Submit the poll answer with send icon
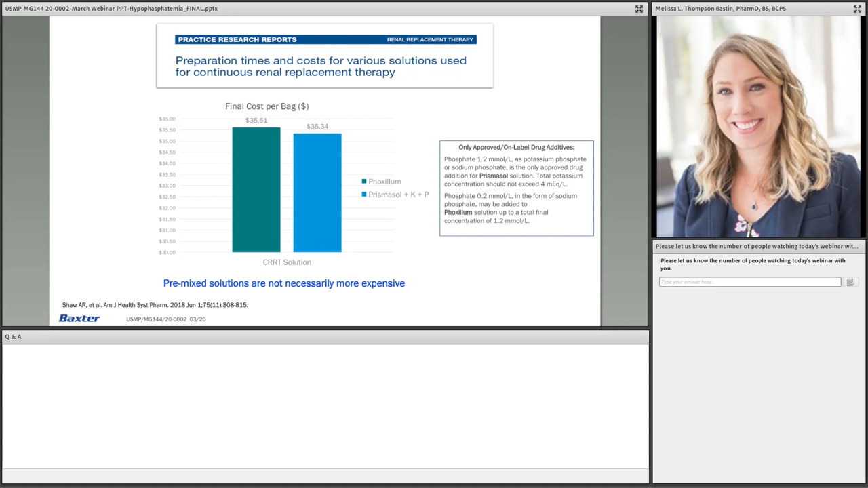This screenshot has width=868, height=488. (x=850, y=282)
